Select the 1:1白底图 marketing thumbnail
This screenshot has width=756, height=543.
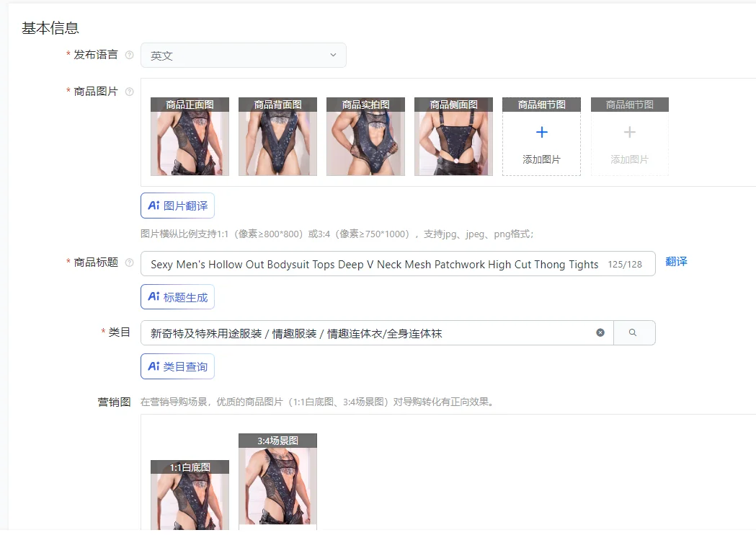tap(190, 495)
